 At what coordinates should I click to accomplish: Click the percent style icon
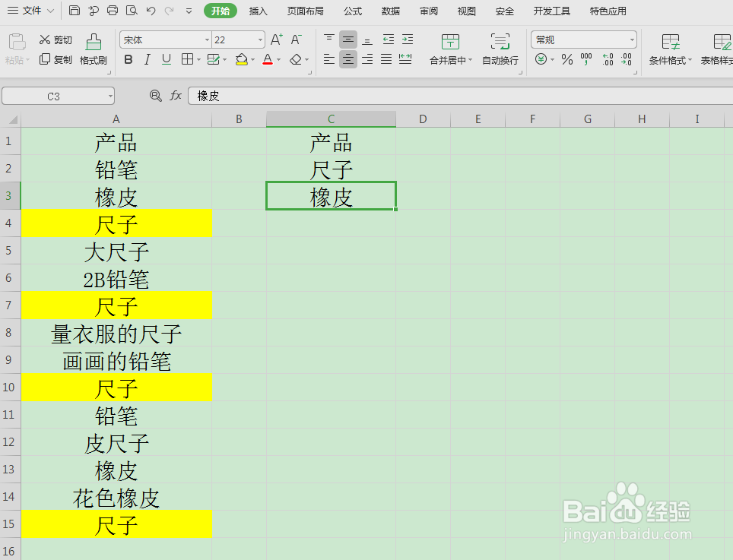click(566, 59)
